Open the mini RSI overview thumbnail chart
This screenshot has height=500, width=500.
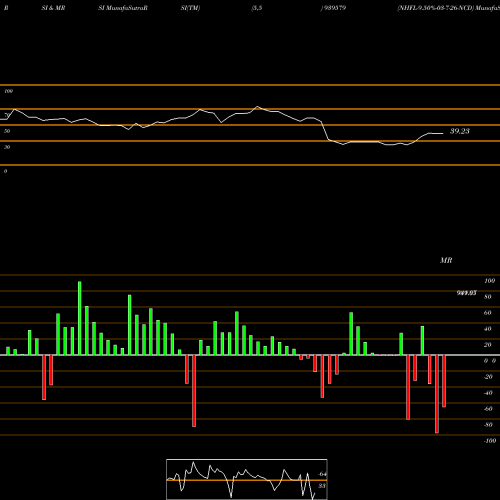tap(247, 479)
